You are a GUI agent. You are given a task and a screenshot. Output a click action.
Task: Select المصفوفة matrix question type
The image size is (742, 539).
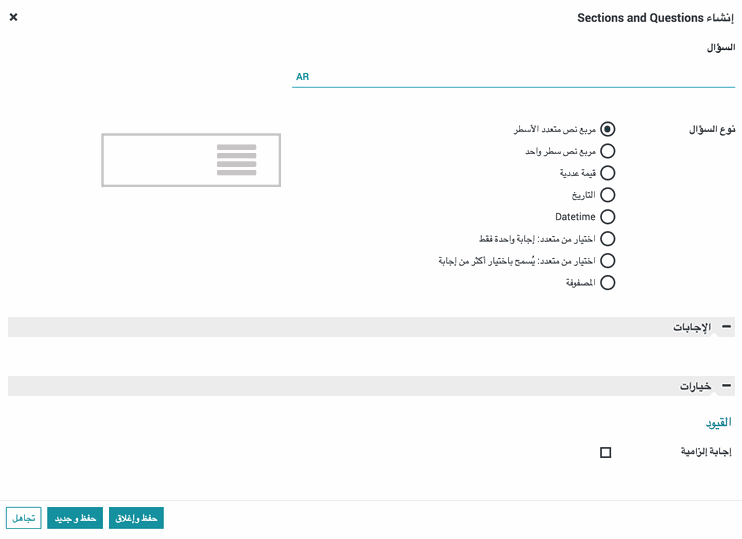[x=607, y=283]
